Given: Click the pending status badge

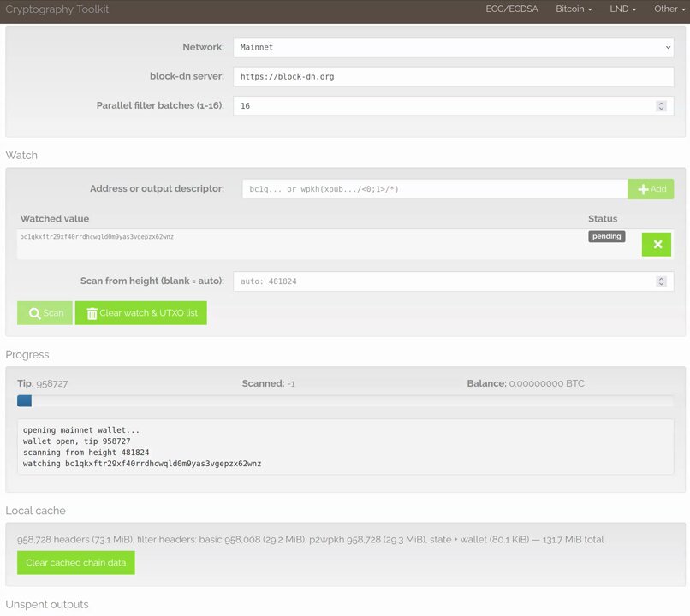Looking at the screenshot, I should 606,236.
